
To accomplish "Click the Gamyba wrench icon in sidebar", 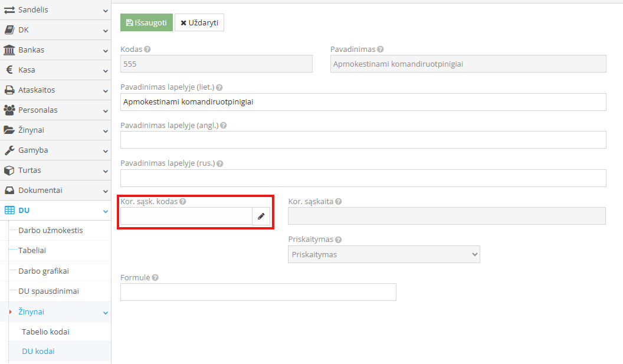I will 9,150.
